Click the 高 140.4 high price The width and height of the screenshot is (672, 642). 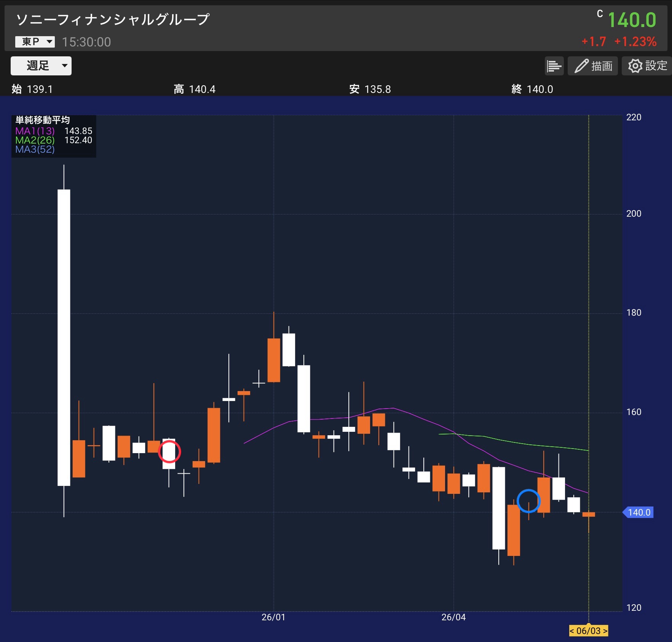(195, 89)
